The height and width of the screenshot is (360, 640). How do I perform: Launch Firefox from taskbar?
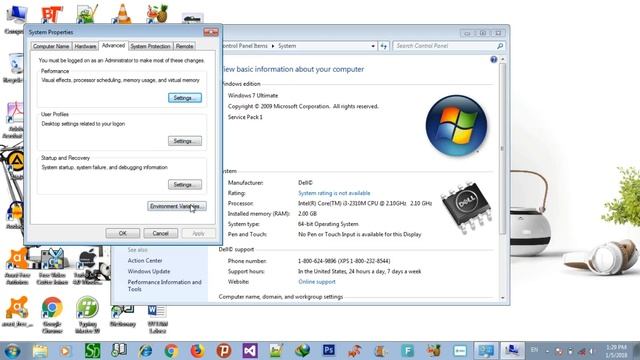click(x=198, y=351)
